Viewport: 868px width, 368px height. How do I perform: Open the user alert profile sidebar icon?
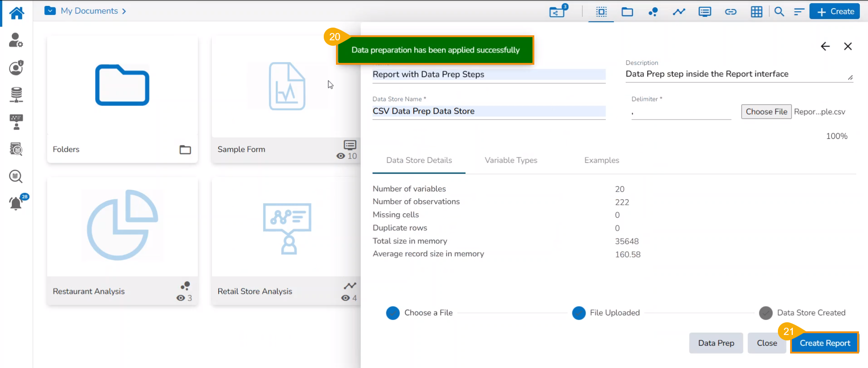click(x=16, y=67)
